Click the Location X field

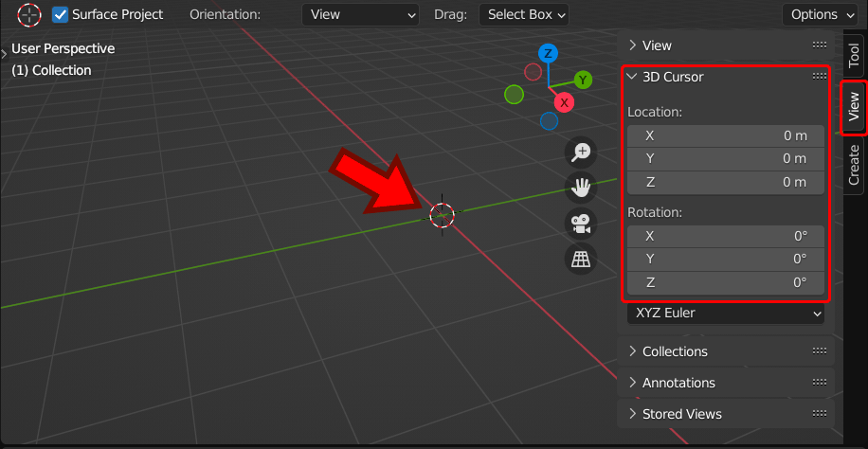pyautogui.click(x=725, y=136)
